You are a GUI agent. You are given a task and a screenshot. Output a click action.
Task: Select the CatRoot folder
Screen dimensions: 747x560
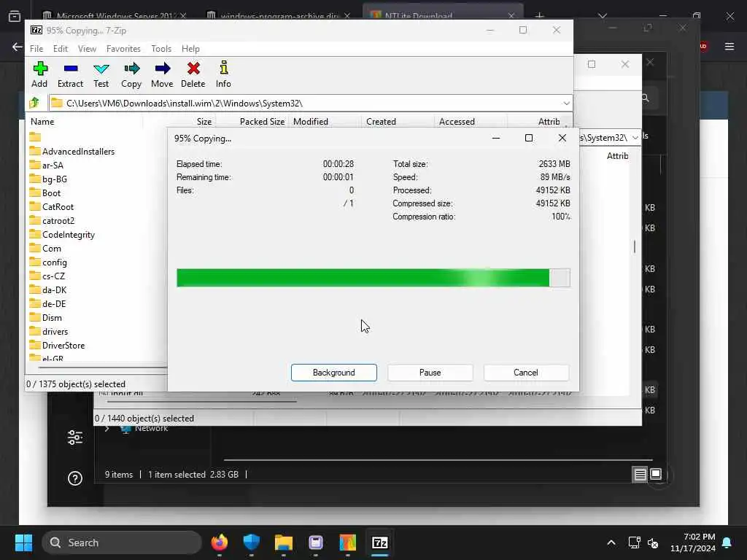pyautogui.click(x=52, y=206)
